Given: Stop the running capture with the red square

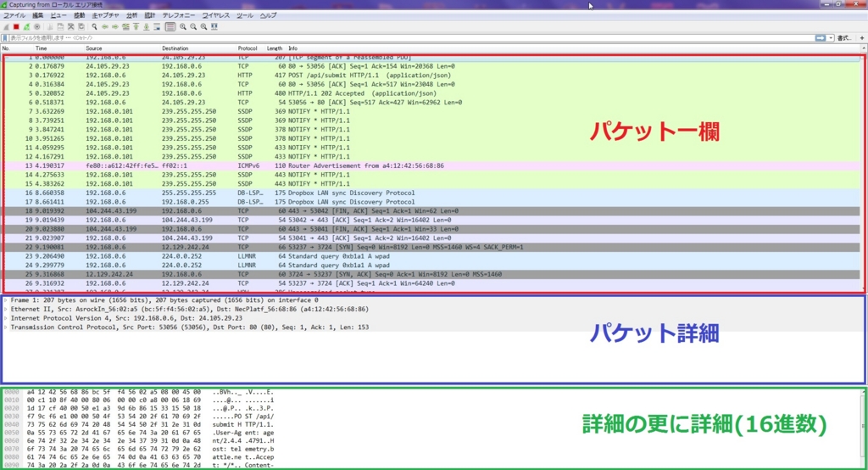Looking at the screenshot, I should [16, 26].
